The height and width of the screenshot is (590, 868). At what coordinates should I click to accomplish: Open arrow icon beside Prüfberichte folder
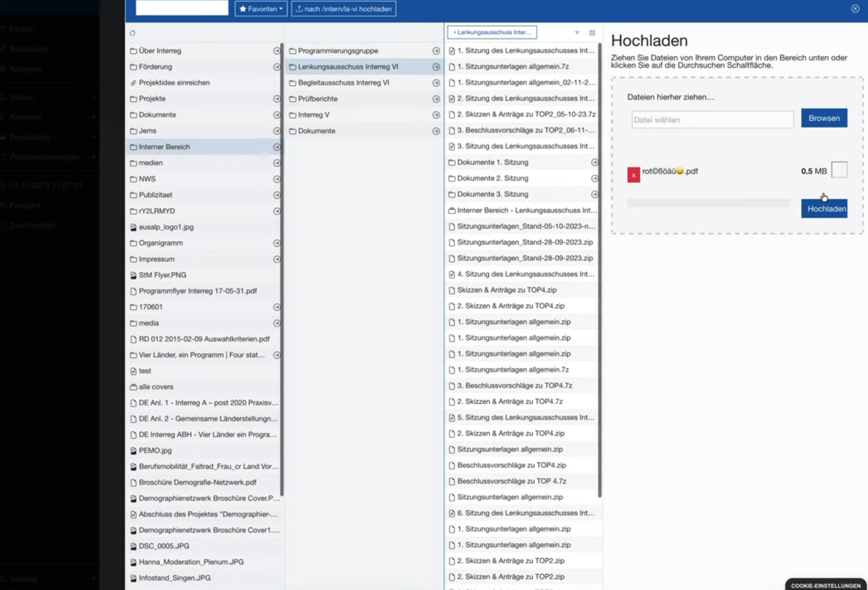436,99
